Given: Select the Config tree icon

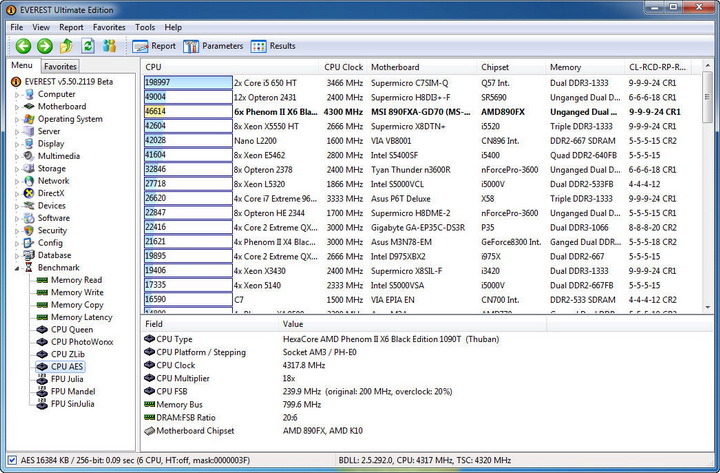Looking at the screenshot, I should pyautogui.click(x=29, y=243).
